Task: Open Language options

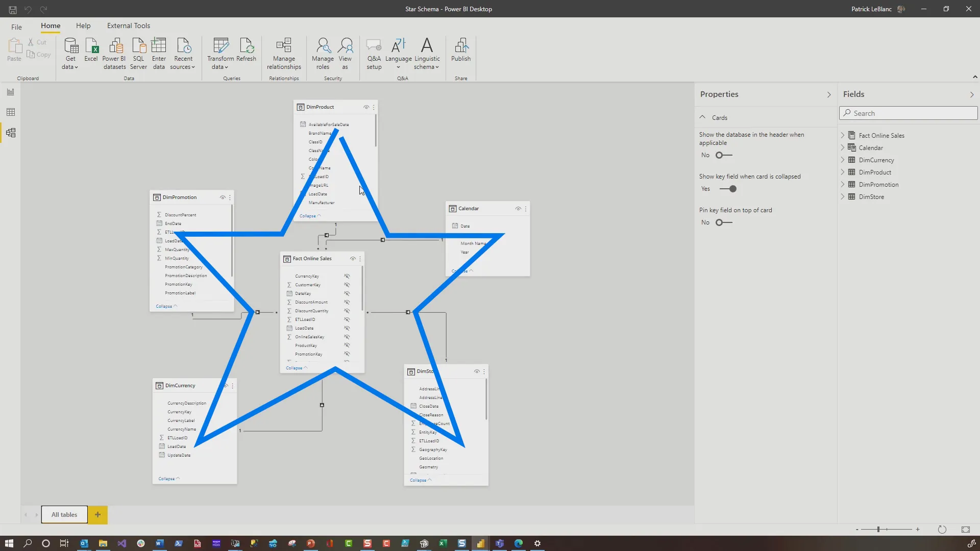Action: pos(399,54)
